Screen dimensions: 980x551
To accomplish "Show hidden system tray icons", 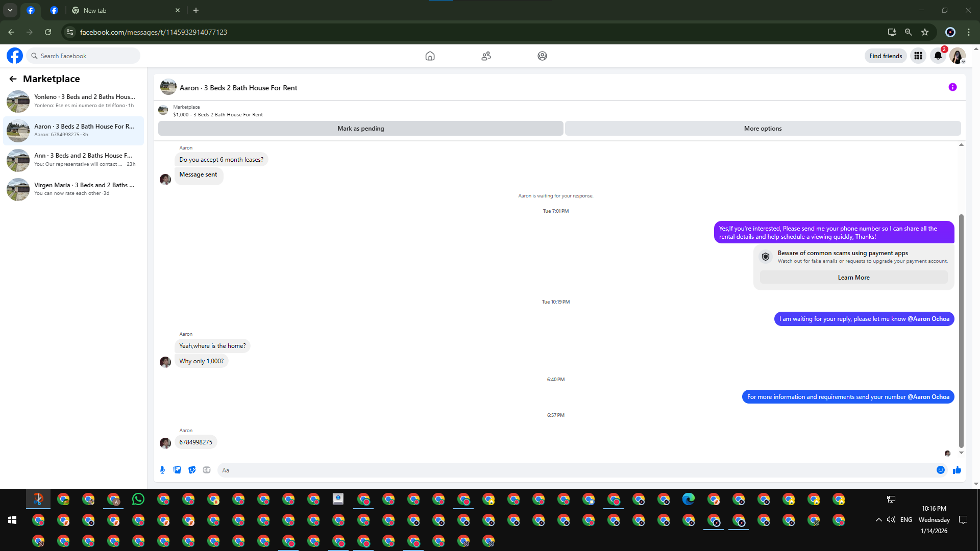I will point(878,520).
